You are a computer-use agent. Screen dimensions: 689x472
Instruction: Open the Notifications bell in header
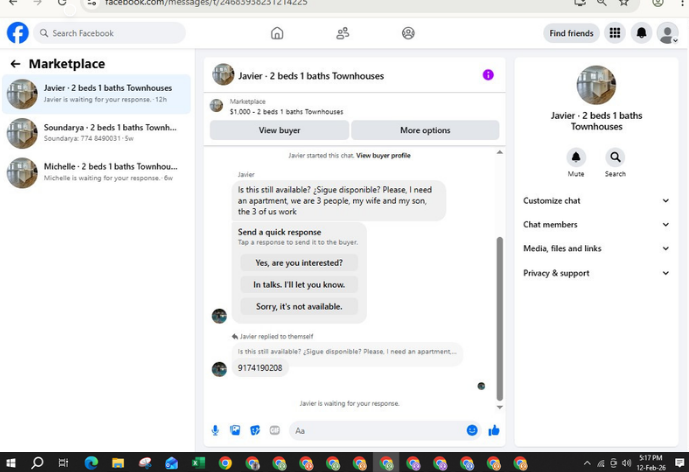642,33
